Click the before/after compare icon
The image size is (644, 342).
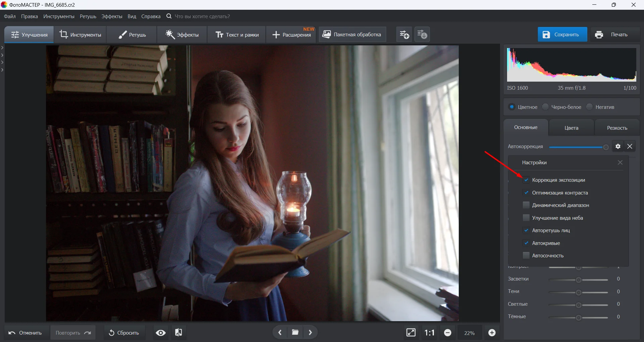(x=179, y=333)
